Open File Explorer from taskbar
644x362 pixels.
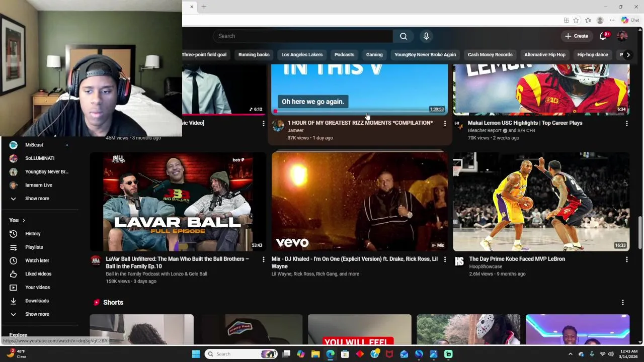click(x=315, y=354)
